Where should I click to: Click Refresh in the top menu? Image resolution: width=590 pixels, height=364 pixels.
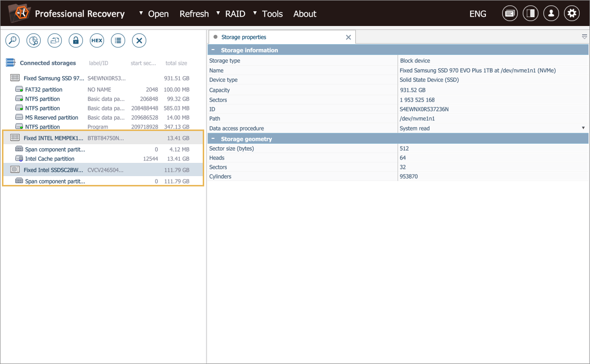[x=194, y=14]
